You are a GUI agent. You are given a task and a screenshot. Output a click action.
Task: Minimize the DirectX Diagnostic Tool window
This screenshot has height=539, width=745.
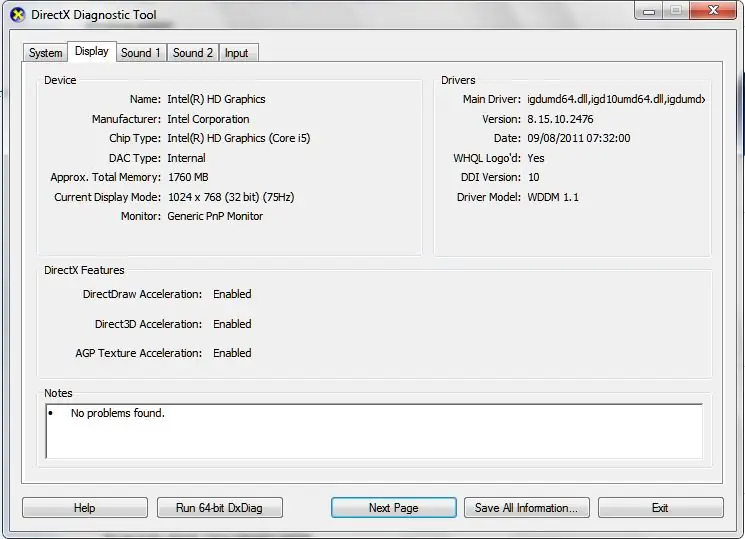[649, 11]
